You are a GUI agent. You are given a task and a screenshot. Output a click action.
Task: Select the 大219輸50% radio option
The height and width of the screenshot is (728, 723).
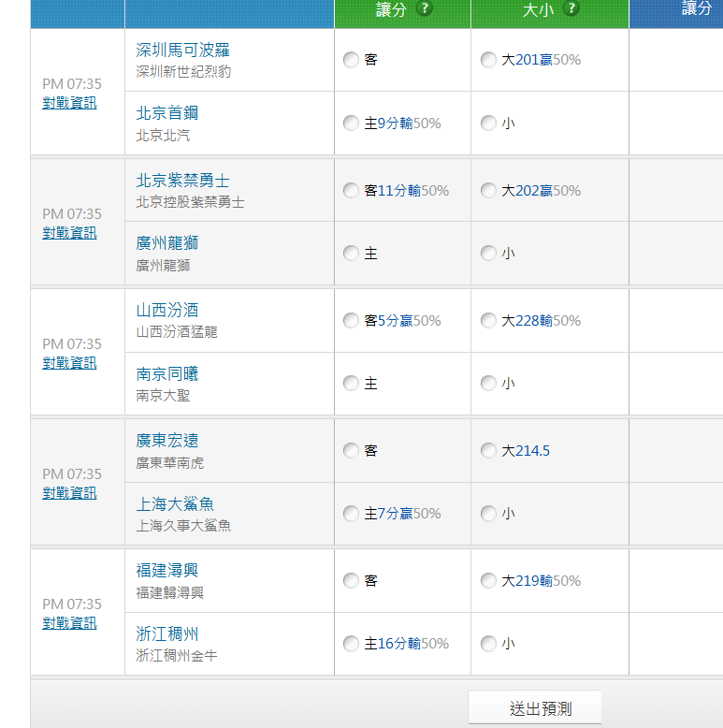(488, 581)
